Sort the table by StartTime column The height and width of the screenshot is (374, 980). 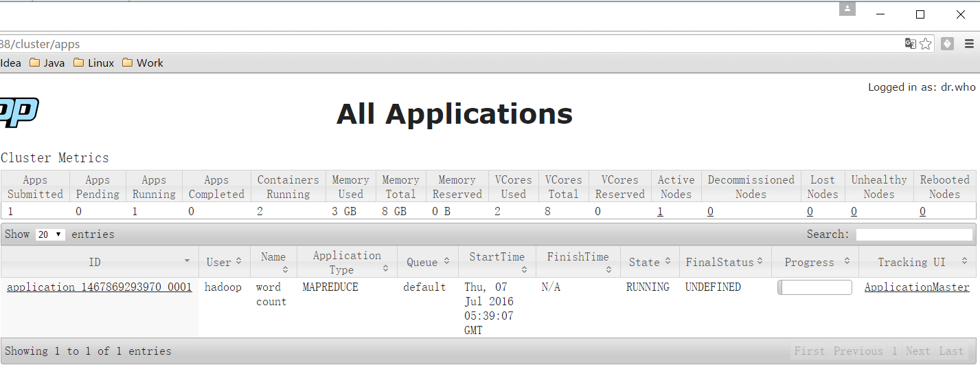(497, 262)
